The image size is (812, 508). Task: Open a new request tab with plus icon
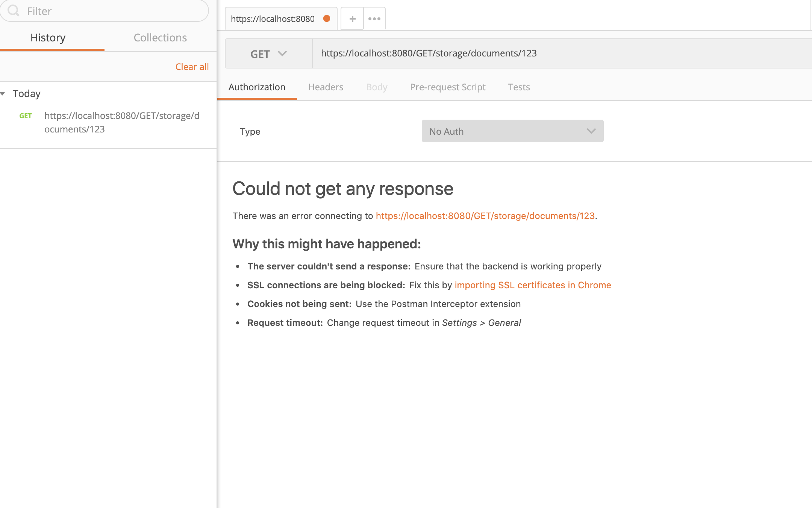pyautogui.click(x=352, y=18)
